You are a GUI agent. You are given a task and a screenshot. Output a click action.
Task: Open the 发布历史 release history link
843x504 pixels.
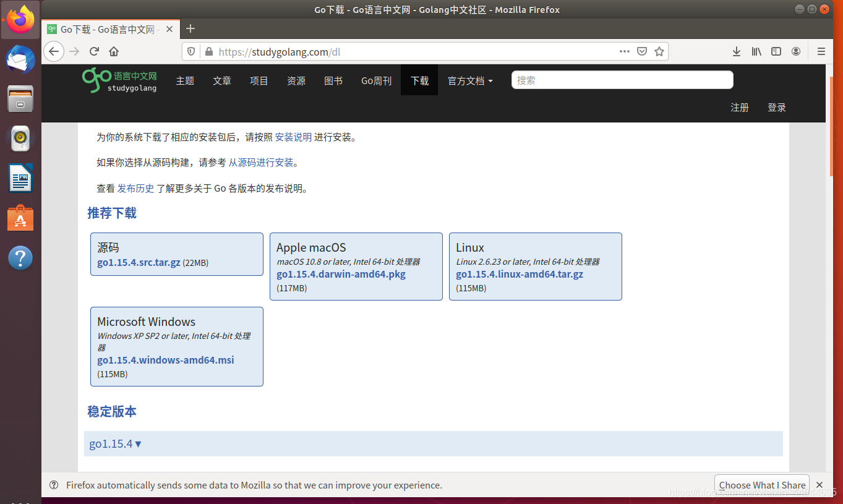(135, 189)
